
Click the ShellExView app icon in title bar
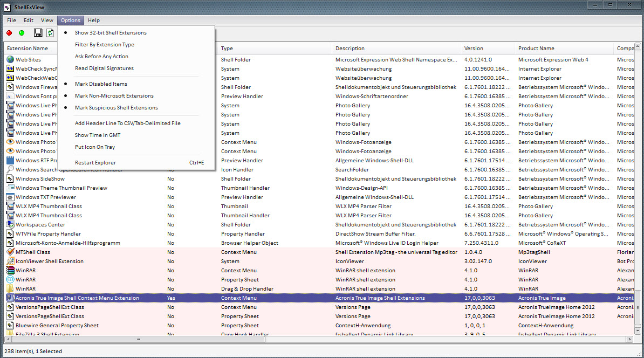coord(7,7)
